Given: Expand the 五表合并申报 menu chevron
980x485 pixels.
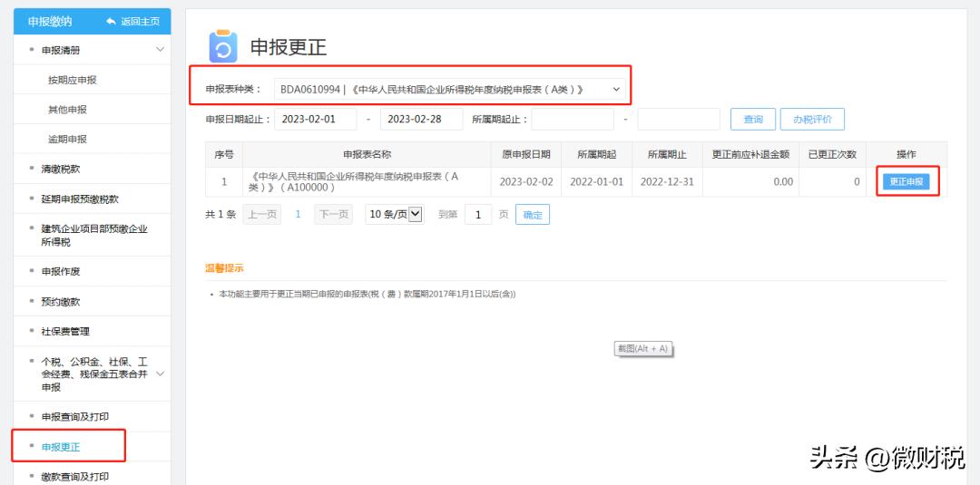Looking at the screenshot, I should click(x=160, y=373).
